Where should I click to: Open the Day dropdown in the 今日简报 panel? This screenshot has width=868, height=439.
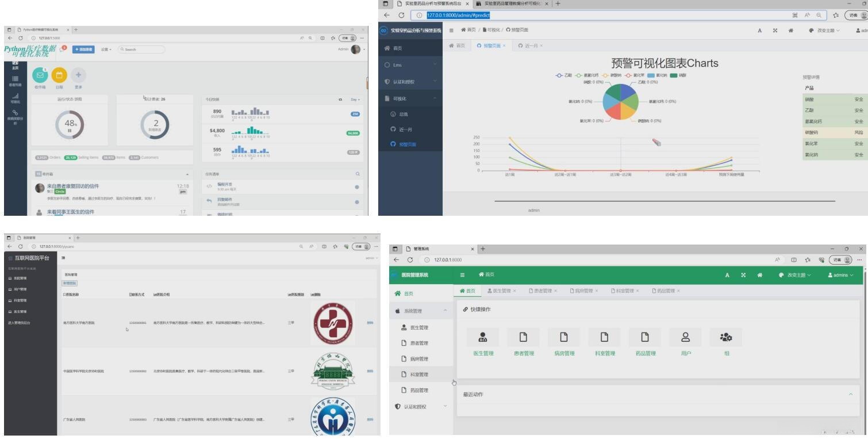355,100
